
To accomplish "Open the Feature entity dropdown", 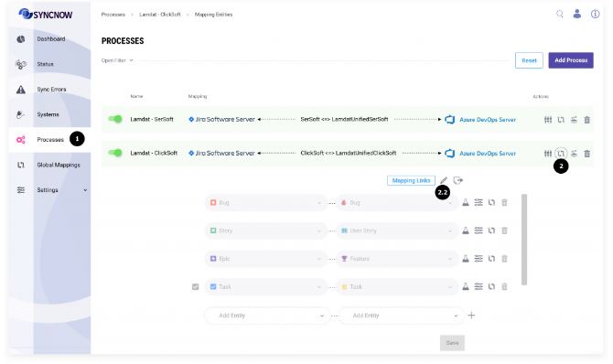I will click(397, 259).
